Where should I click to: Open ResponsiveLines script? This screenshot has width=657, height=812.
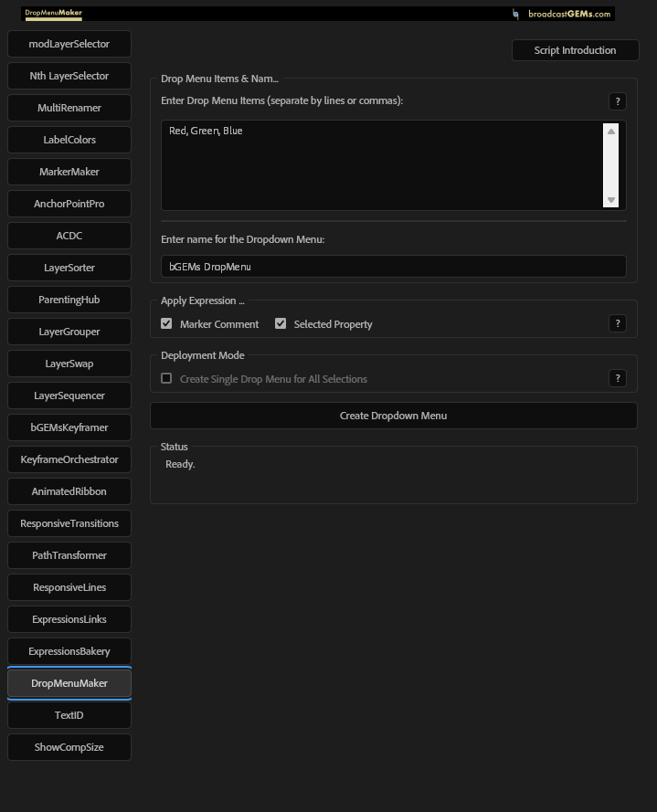click(69, 588)
